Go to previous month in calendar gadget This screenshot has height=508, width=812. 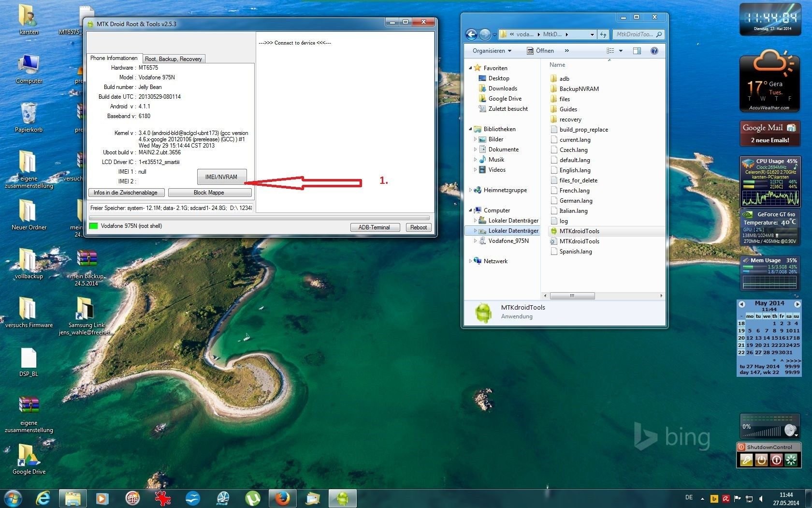[742, 304]
